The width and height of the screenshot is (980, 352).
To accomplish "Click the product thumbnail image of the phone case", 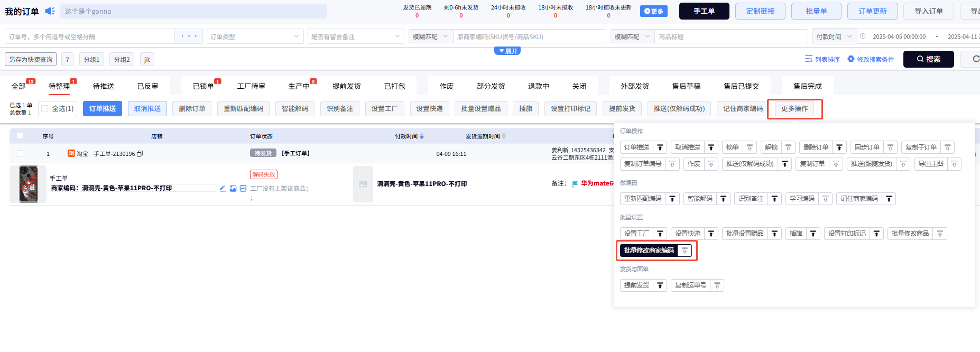I will 29,184.
